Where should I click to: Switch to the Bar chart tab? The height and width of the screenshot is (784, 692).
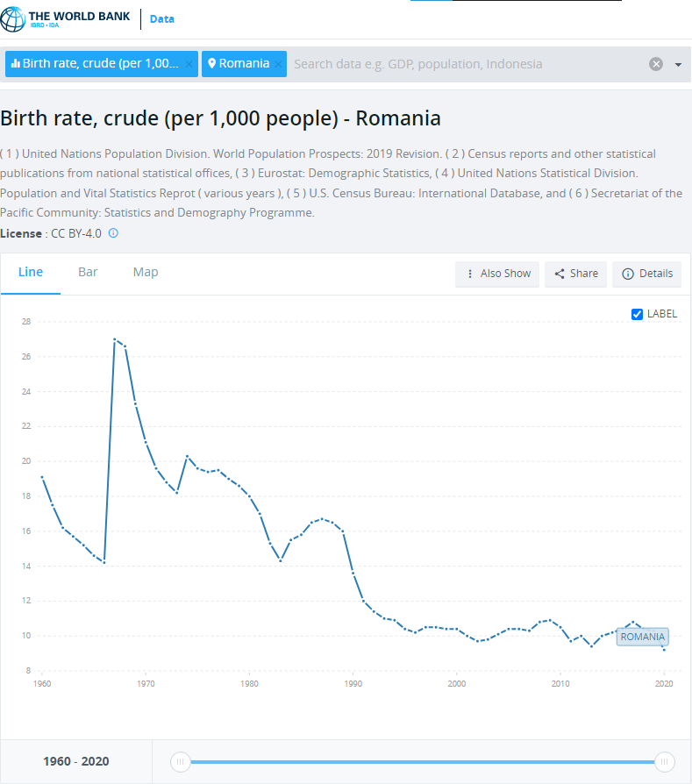pos(88,272)
